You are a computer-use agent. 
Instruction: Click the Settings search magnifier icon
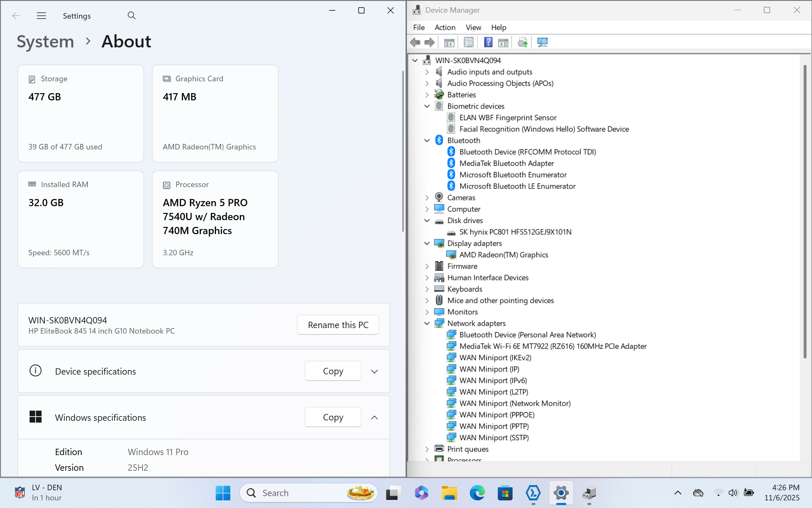(132, 16)
